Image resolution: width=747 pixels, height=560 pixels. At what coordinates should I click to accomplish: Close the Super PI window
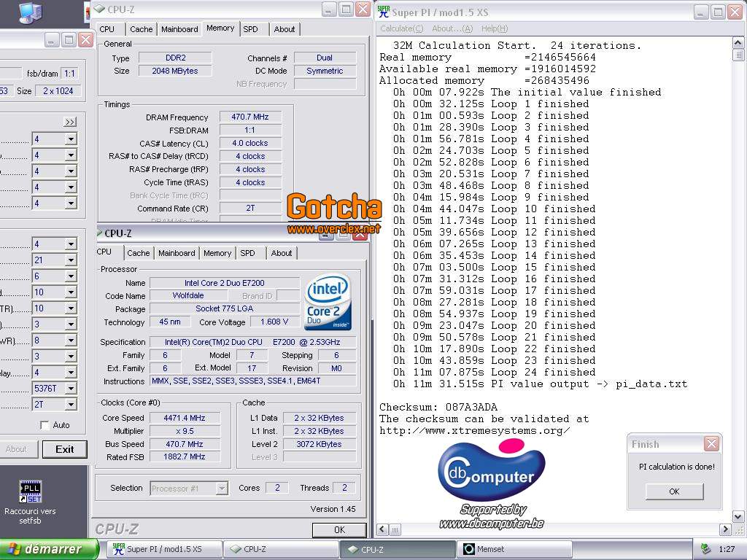click(735, 12)
